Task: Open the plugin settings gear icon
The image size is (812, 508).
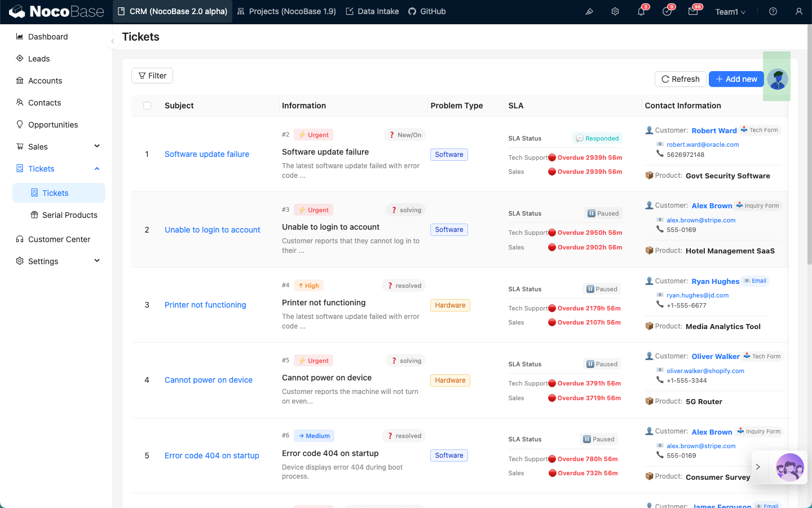Action: click(615, 11)
